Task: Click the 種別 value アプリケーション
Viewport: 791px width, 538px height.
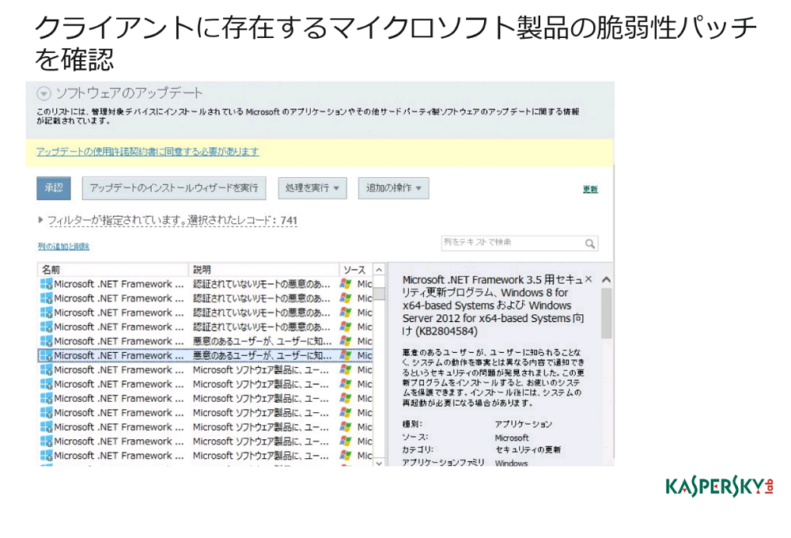Action: point(523,424)
